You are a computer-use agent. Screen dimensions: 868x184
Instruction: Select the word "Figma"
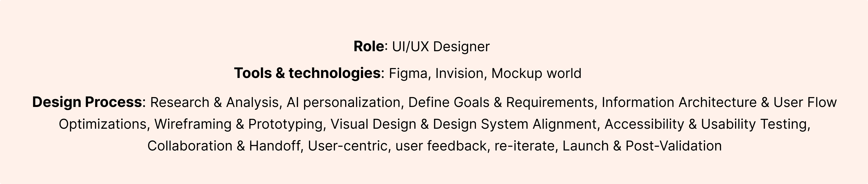click(408, 73)
